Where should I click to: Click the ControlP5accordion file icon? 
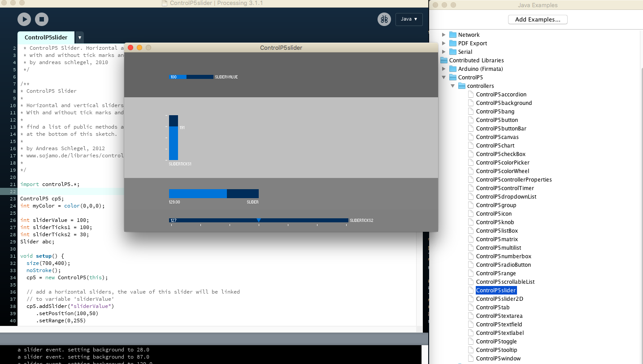click(x=471, y=94)
